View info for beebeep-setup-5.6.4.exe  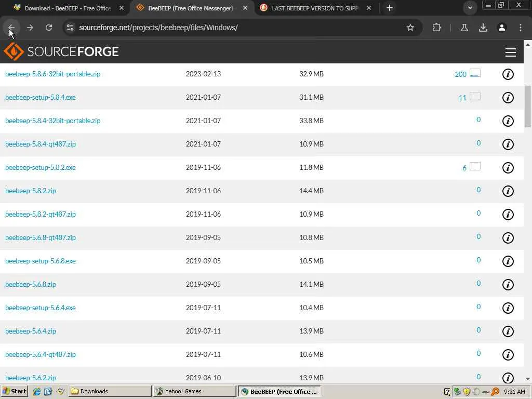pyautogui.click(x=508, y=308)
